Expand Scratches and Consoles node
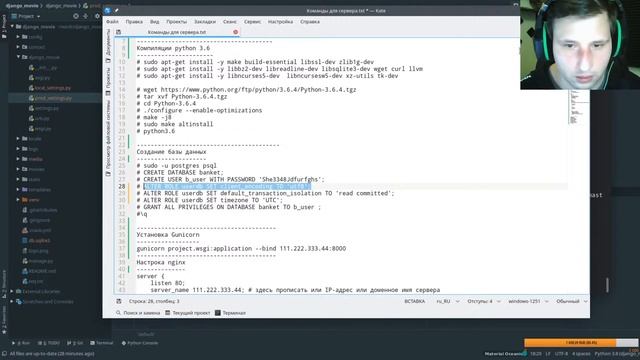This screenshot has width=640, height=360. (12, 302)
